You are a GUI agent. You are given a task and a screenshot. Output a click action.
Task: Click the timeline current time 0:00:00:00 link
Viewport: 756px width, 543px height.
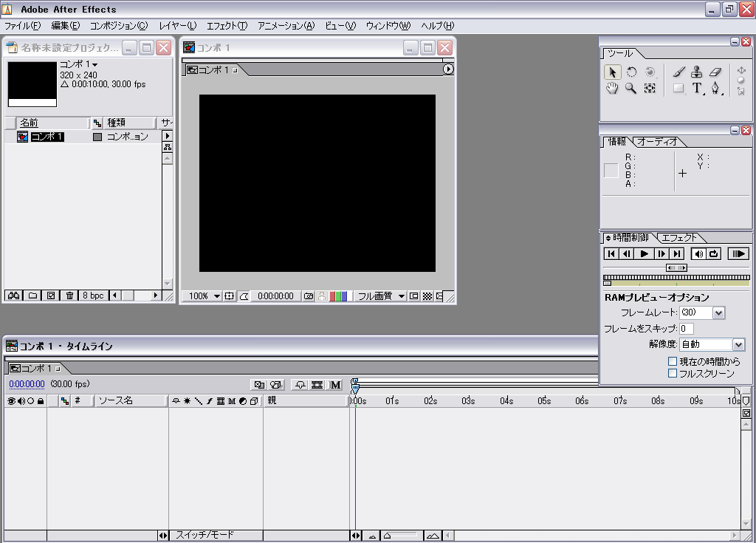pyautogui.click(x=27, y=384)
